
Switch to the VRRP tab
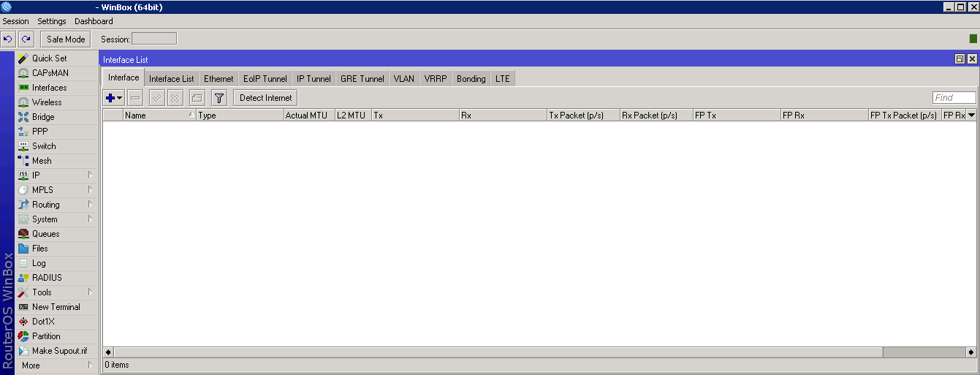436,78
